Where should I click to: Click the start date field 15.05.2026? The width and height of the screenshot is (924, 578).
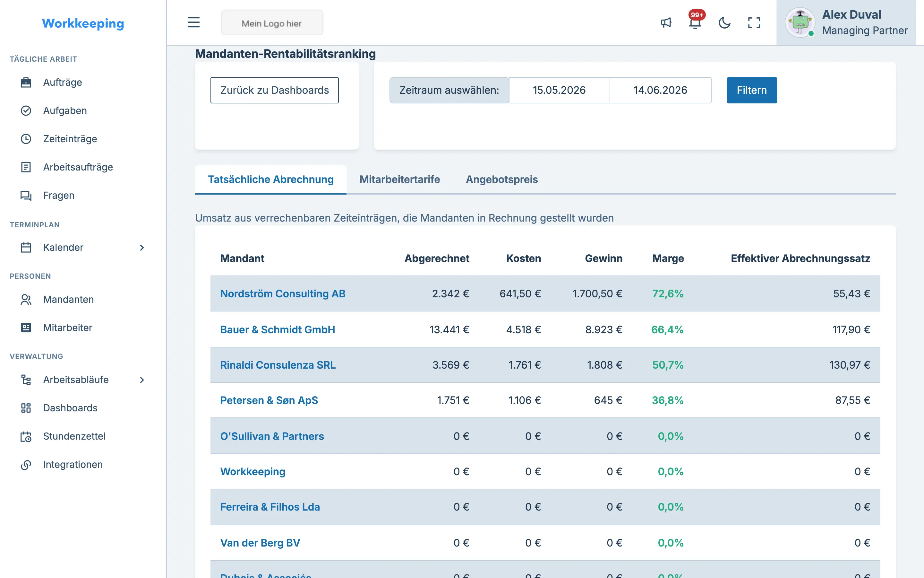pyautogui.click(x=559, y=90)
